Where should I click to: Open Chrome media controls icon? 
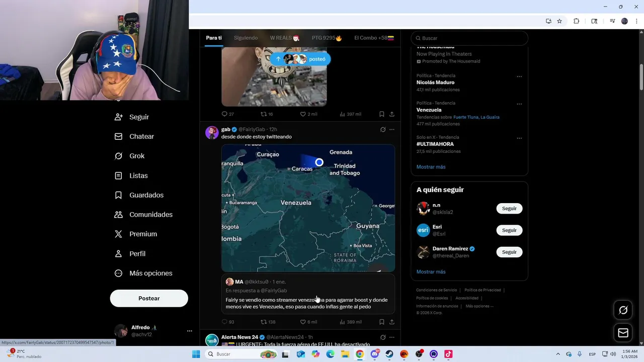click(612, 21)
